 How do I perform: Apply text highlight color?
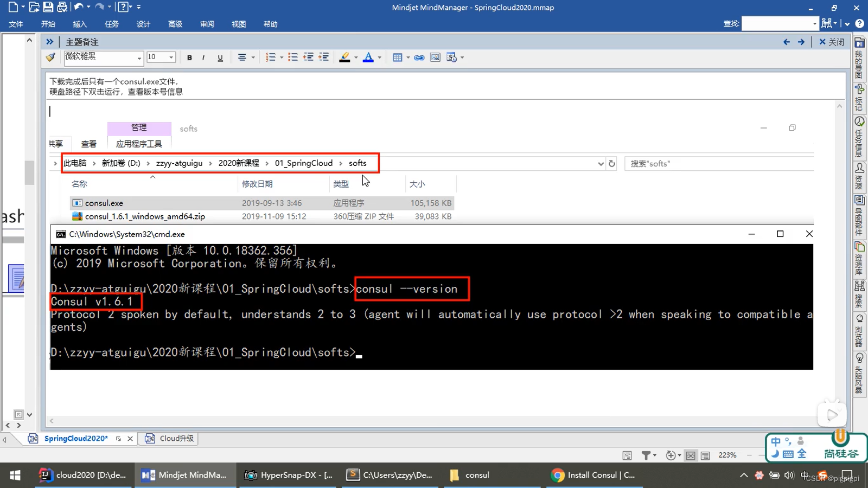click(x=344, y=57)
